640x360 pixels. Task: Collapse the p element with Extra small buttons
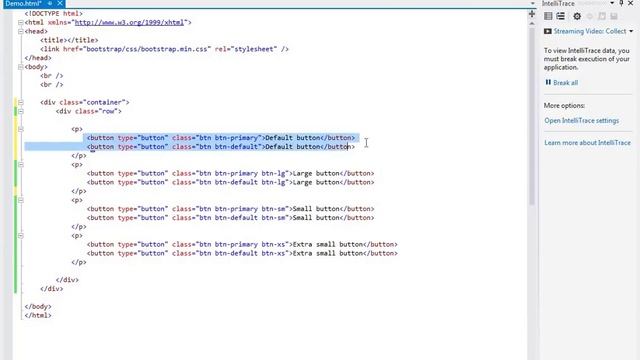pyautogui.click(x=20, y=236)
